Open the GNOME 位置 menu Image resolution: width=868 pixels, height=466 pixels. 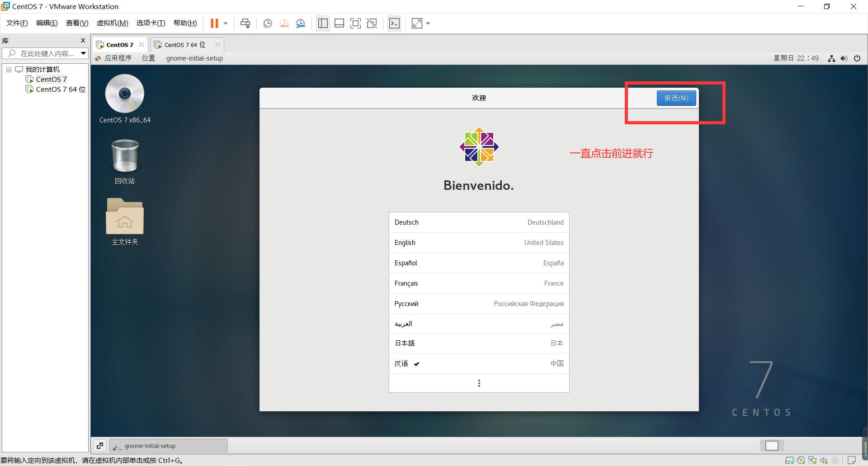(x=149, y=58)
